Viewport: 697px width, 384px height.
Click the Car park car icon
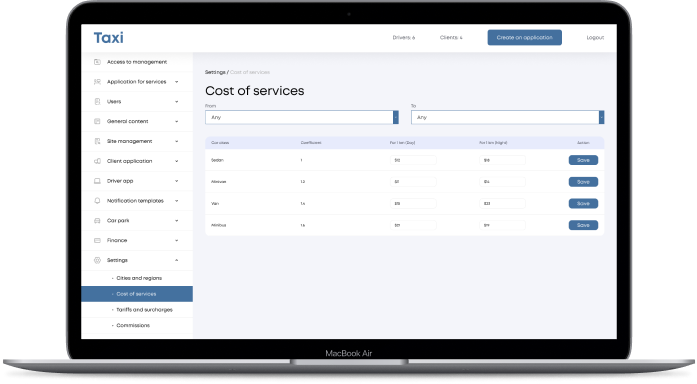(97, 220)
